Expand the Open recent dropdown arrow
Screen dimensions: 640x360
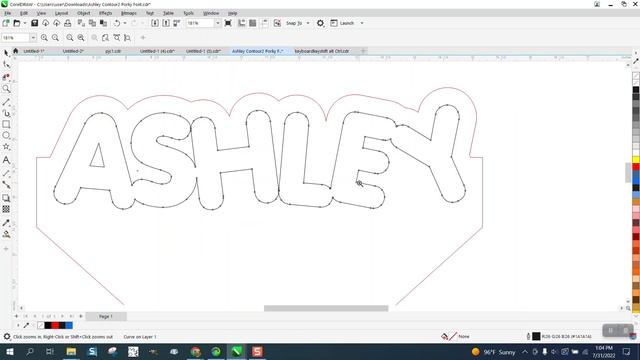click(x=24, y=23)
